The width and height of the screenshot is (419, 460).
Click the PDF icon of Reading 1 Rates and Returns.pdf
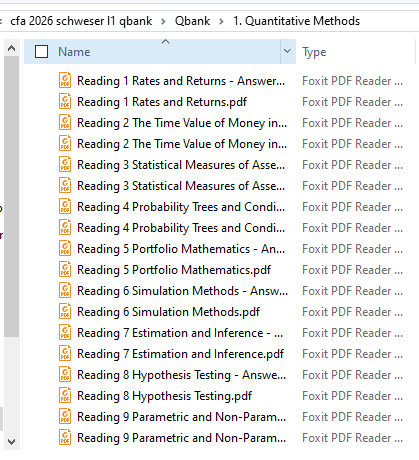65,102
